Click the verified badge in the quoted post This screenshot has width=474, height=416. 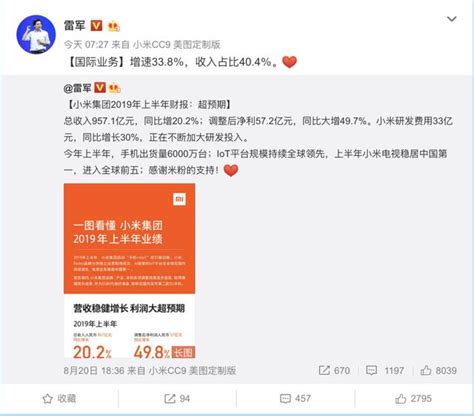[x=100, y=88]
